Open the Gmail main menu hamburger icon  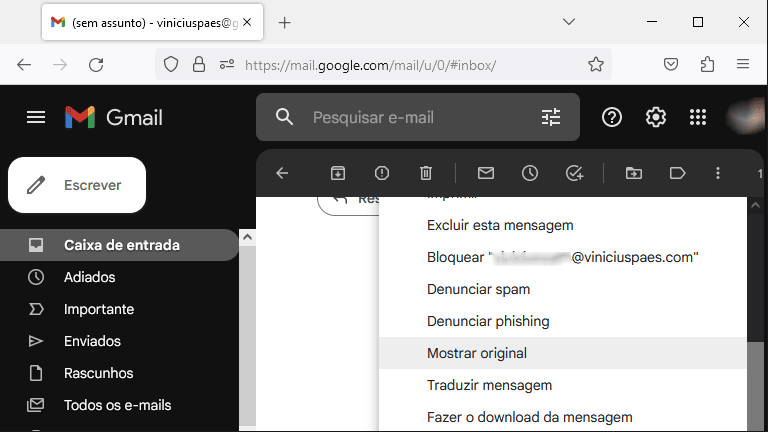36,117
